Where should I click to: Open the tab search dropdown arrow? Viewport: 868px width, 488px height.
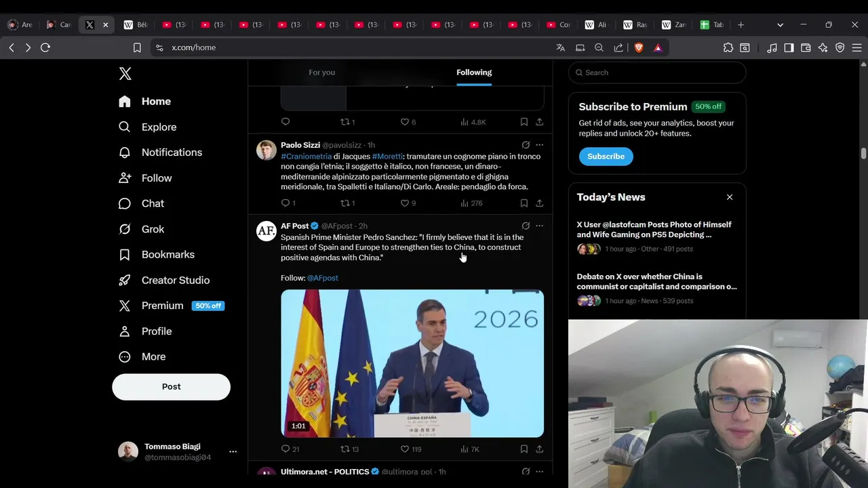780,24
